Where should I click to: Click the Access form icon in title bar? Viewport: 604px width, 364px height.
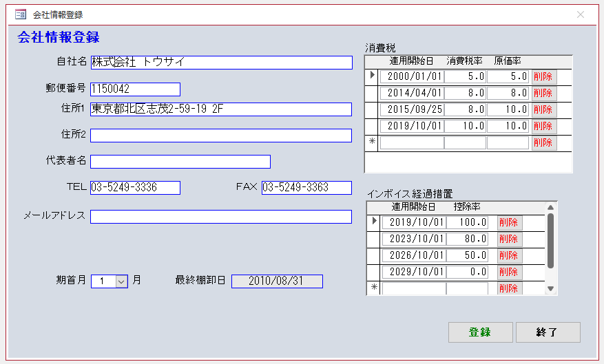click(21, 14)
